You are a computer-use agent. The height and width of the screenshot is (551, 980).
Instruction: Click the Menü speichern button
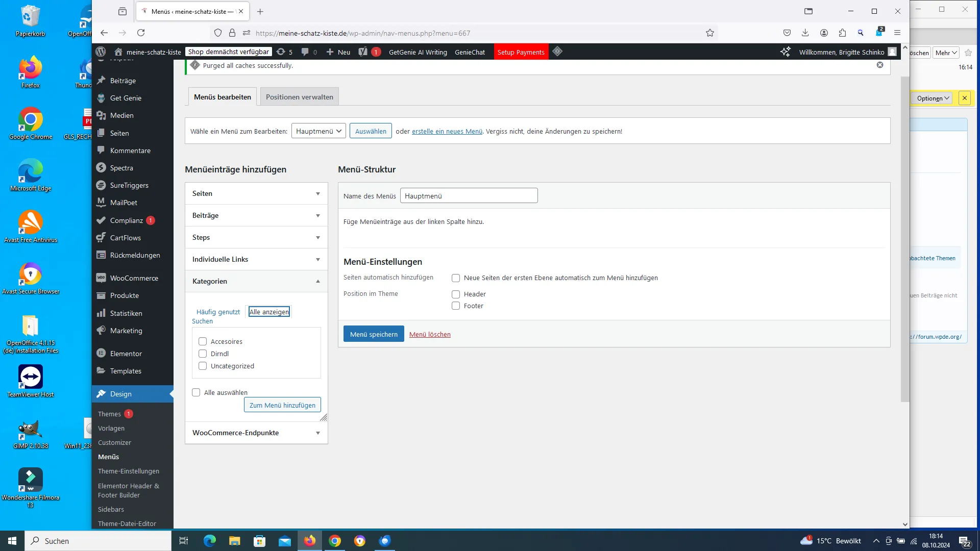(x=374, y=334)
